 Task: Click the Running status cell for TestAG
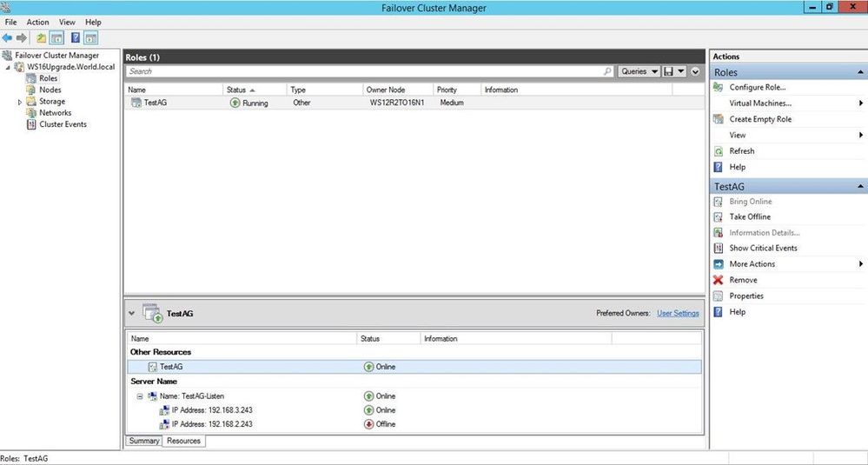pos(249,103)
